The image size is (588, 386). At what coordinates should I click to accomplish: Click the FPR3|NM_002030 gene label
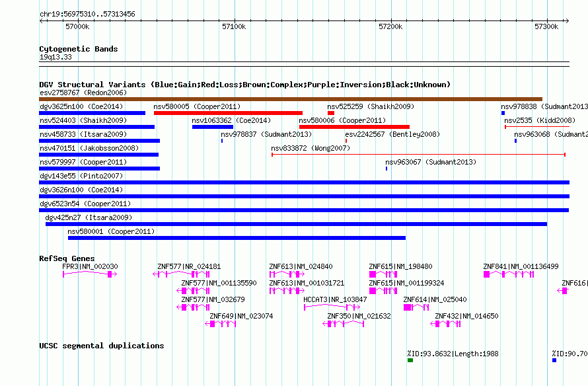coord(90,266)
